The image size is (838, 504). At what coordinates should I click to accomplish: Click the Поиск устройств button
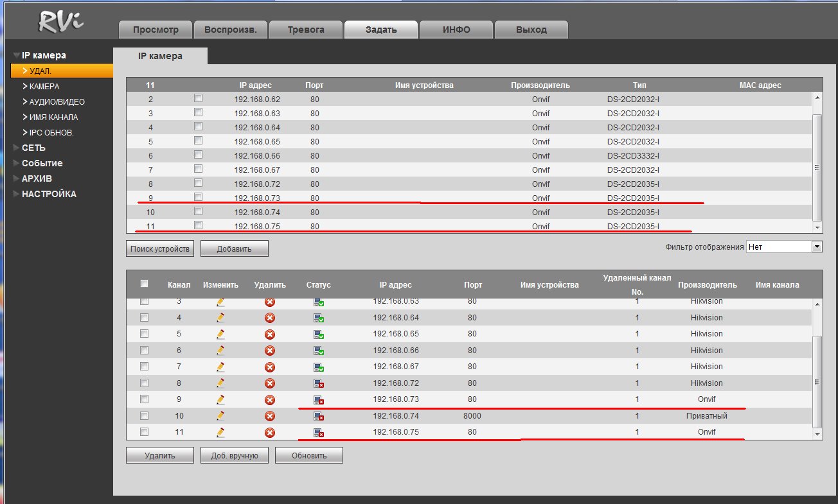(160, 248)
